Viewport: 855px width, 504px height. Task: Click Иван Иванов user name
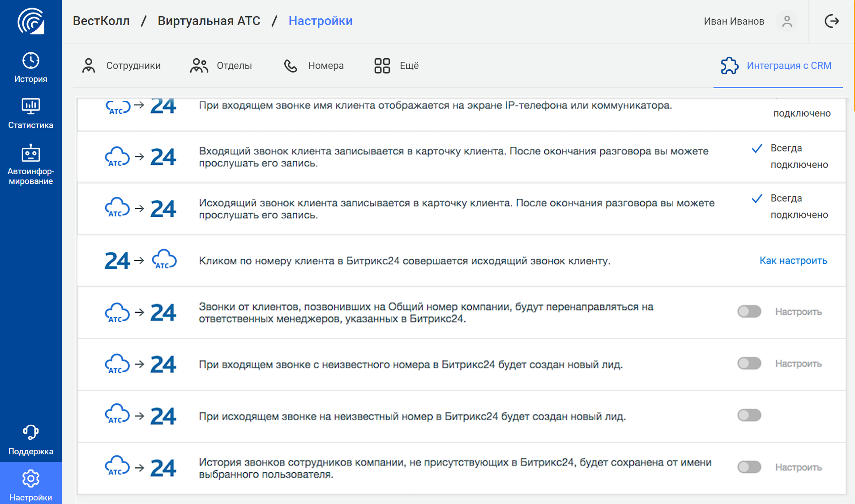coord(734,21)
